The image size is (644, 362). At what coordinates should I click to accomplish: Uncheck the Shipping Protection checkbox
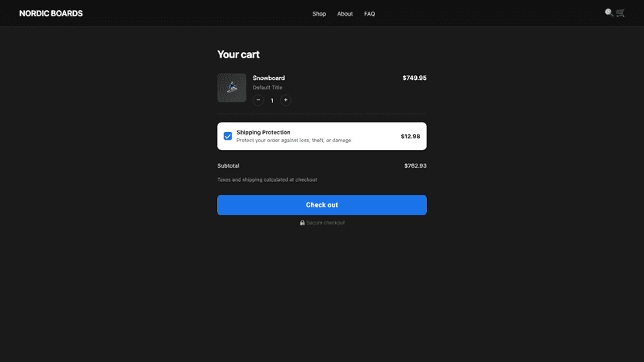point(228,136)
